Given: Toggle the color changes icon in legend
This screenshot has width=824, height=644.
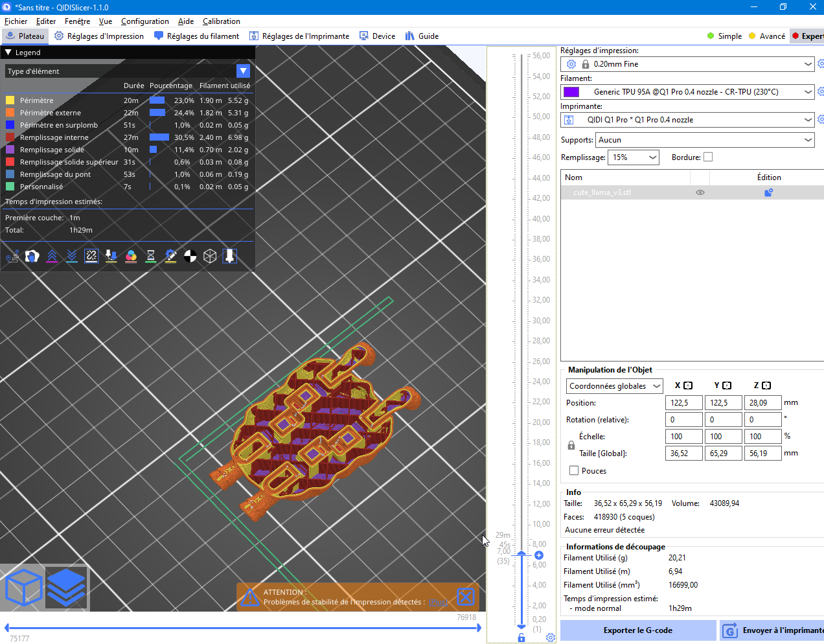Looking at the screenshot, I should [131, 257].
